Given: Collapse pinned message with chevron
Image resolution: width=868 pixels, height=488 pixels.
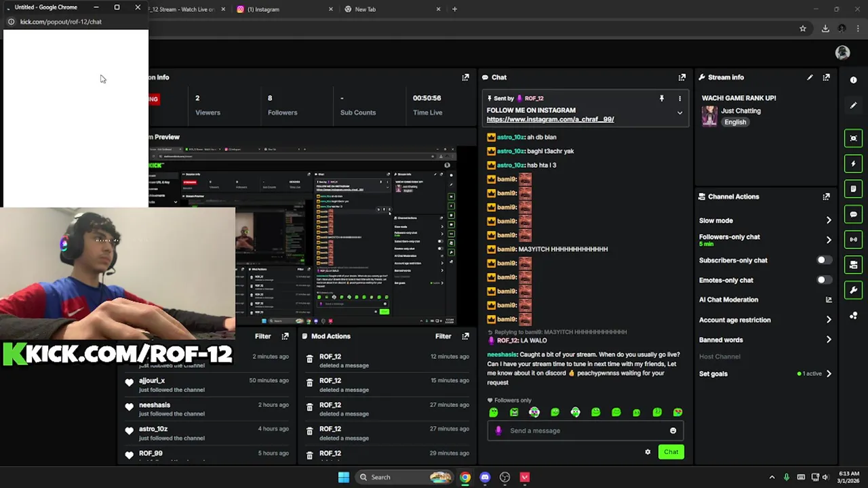Looking at the screenshot, I should (679, 113).
